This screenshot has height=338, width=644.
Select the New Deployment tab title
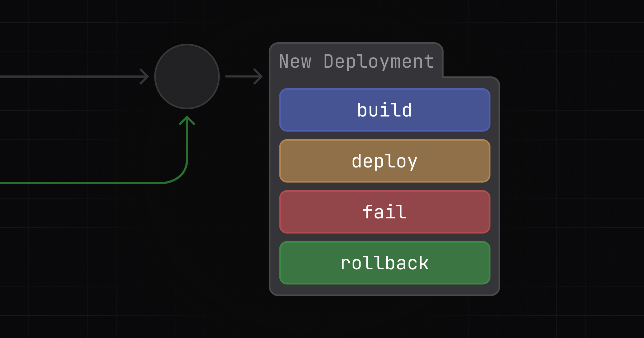click(x=356, y=61)
